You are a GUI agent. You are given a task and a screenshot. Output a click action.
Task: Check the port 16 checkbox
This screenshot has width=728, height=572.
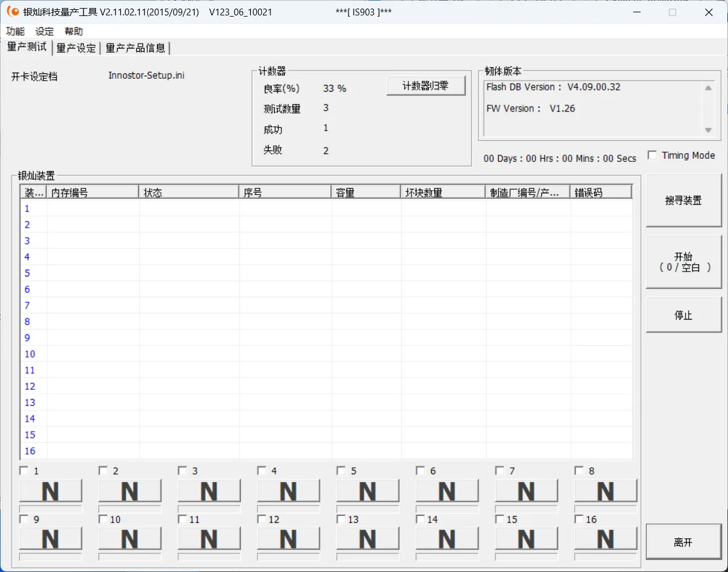tap(579, 519)
